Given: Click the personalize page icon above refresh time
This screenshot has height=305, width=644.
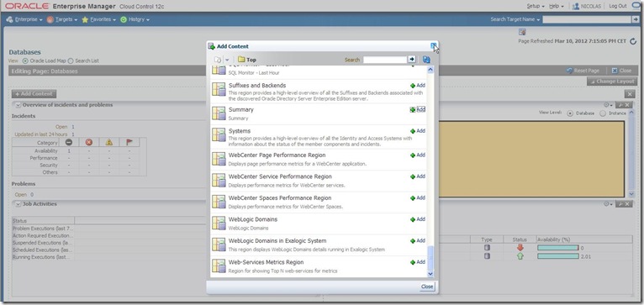Looking at the screenshot, I should click(522, 32).
